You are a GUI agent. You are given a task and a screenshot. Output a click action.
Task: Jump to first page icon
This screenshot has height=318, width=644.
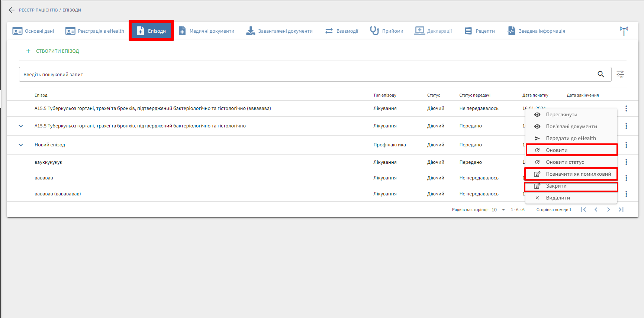tap(583, 210)
